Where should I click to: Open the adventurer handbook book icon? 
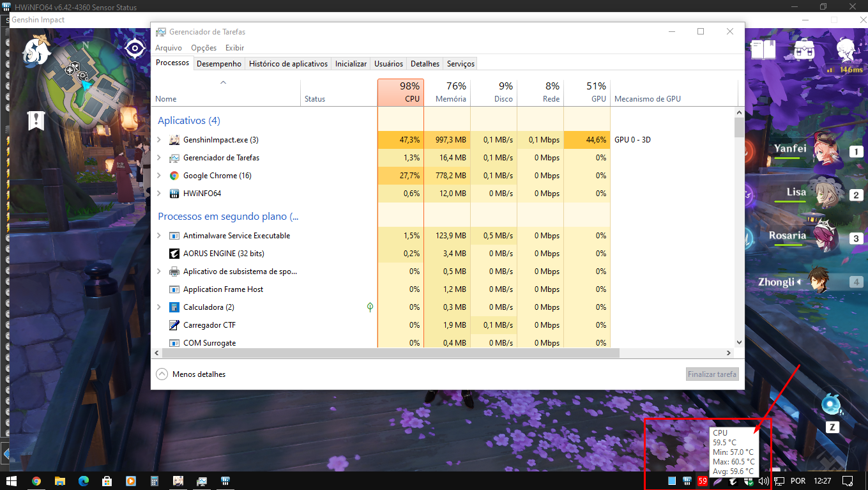[x=763, y=49]
